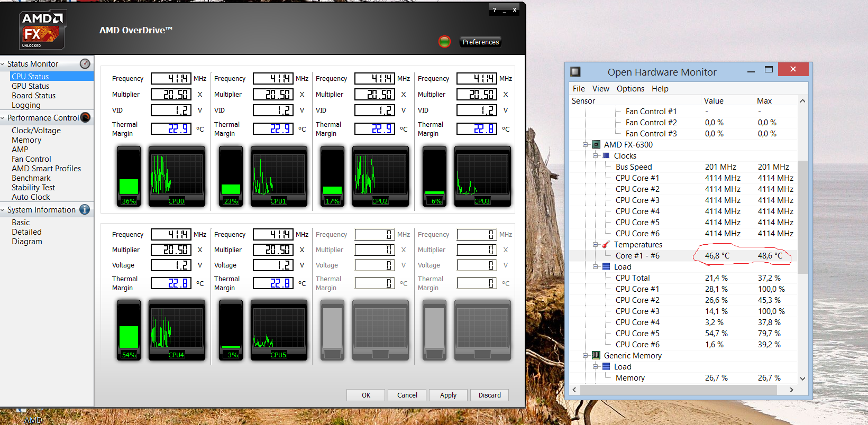868x425 pixels.
Task: Click the Status Monitor gauge icon
Action: pyautogui.click(x=85, y=64)
